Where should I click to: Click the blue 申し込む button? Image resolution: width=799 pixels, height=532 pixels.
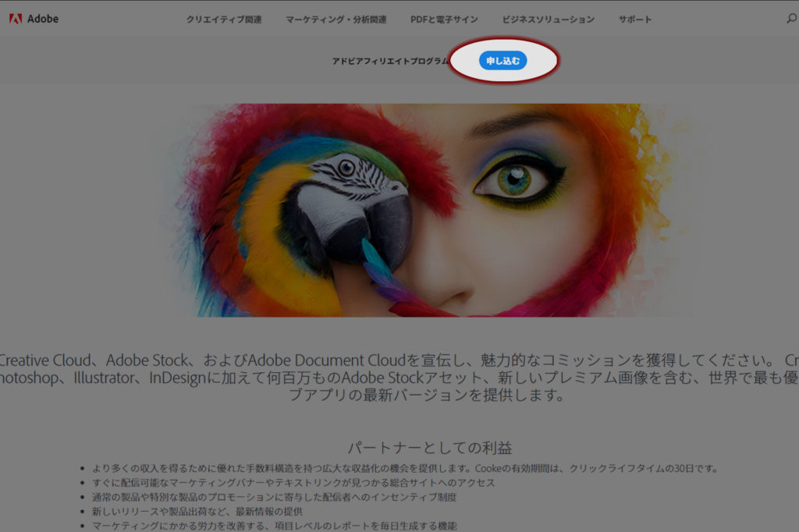pos(503,61)
